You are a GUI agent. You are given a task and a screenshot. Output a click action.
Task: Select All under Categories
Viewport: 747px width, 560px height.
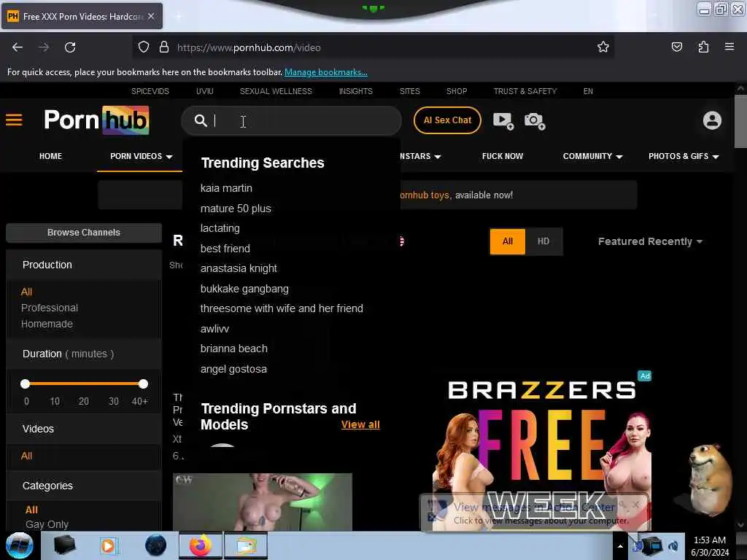pyautogui.click(x=31, y=510)
